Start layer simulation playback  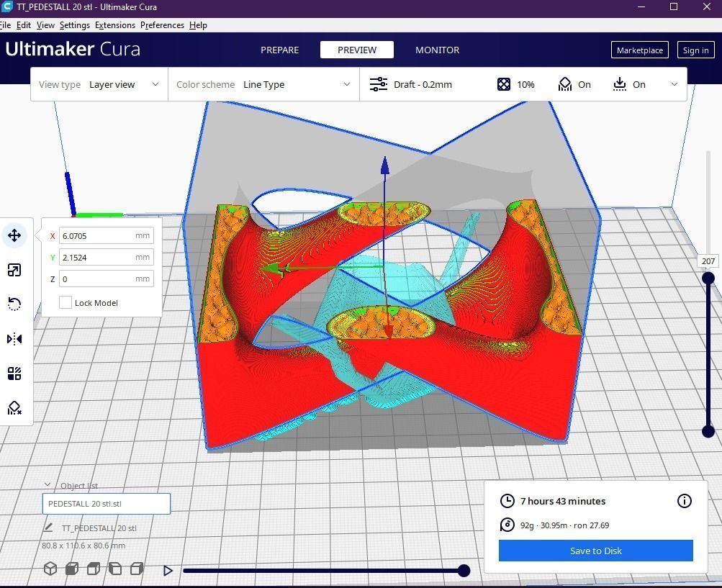point(168,571)
